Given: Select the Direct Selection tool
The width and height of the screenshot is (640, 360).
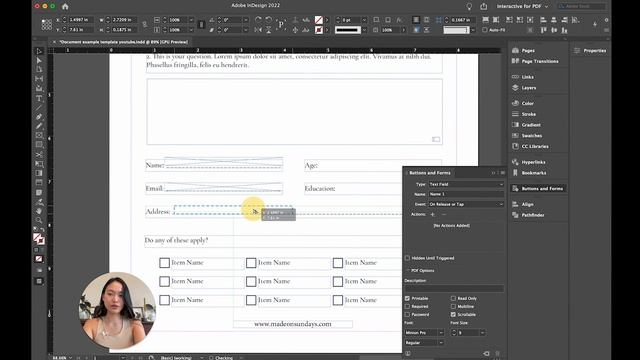Looking at the screenshot, I should [39, 60].
